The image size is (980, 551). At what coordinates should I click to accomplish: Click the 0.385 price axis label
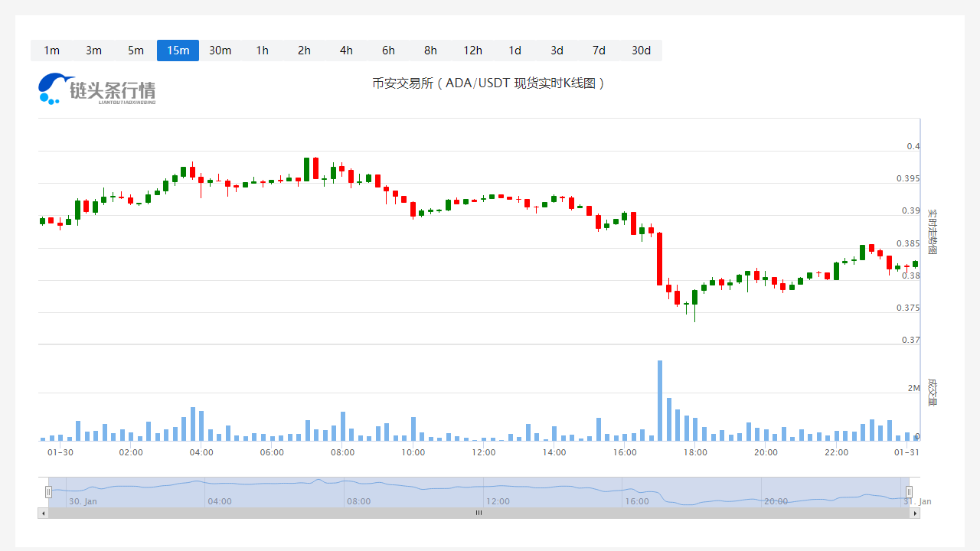(908, 243)
